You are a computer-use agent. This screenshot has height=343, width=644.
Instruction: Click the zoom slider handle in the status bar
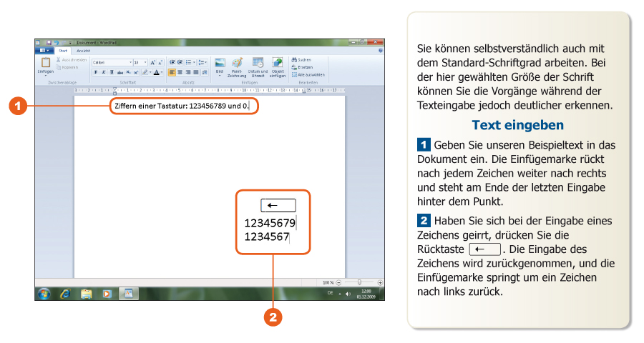[359, 282]
